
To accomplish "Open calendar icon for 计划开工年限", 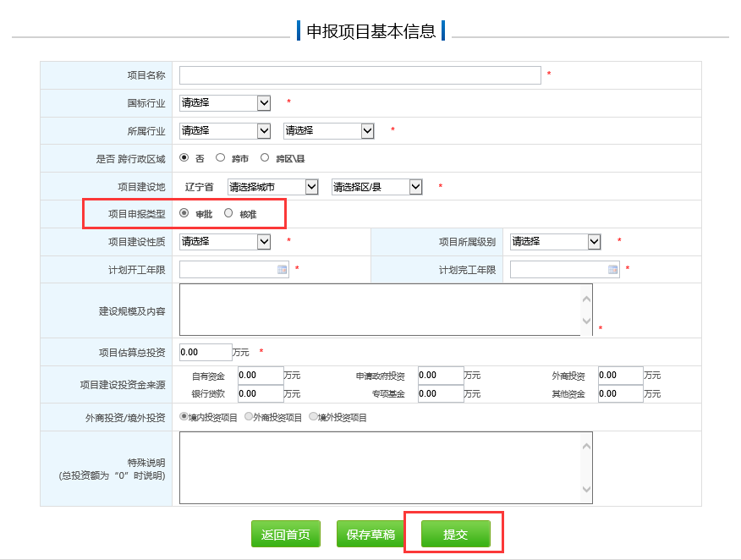I will click(282, 270).
